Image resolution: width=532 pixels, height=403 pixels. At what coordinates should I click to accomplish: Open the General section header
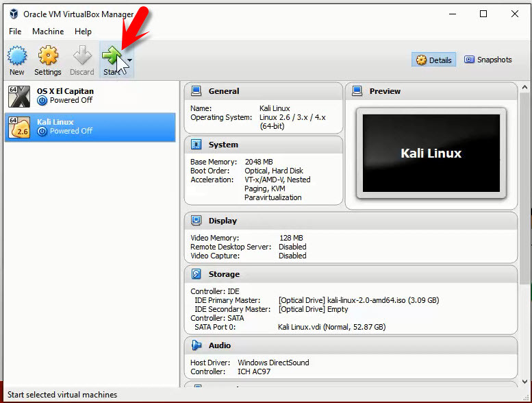(264, 91)
